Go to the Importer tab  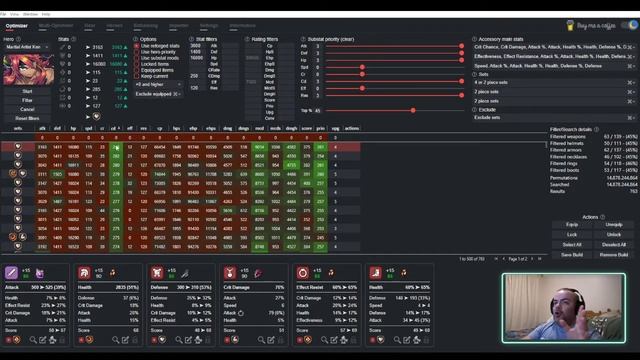coord(179,26)
